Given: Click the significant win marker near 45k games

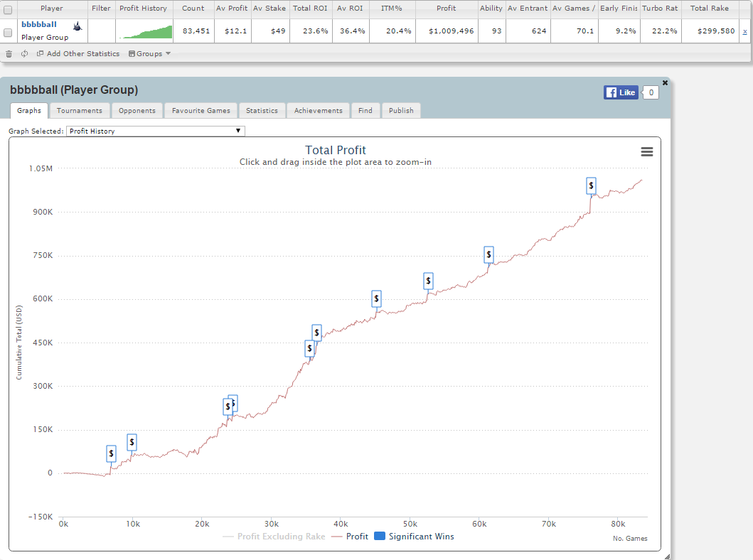Looking at the screenshot, I should tap(377, 298).
